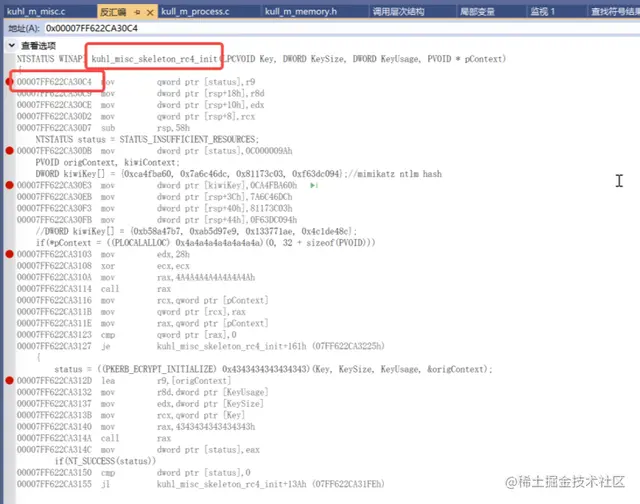The height and width of the screenshot is (504, 640).
Task: Collapse the 查看选项 section
Action: (12, 45)
